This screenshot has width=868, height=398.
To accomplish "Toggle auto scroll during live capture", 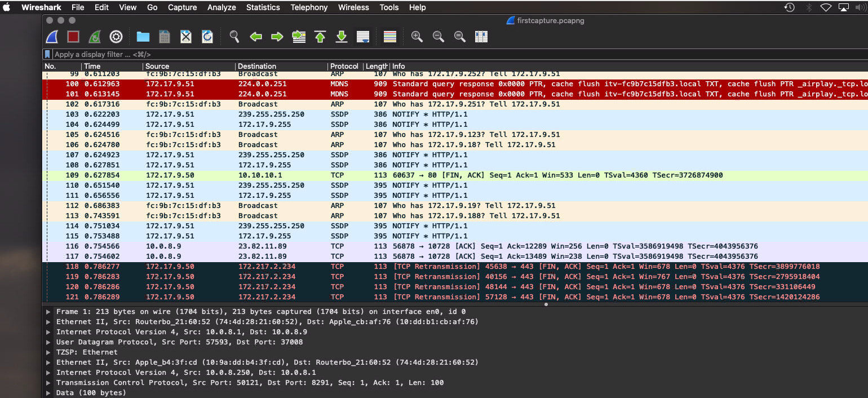I will (363, 37).
